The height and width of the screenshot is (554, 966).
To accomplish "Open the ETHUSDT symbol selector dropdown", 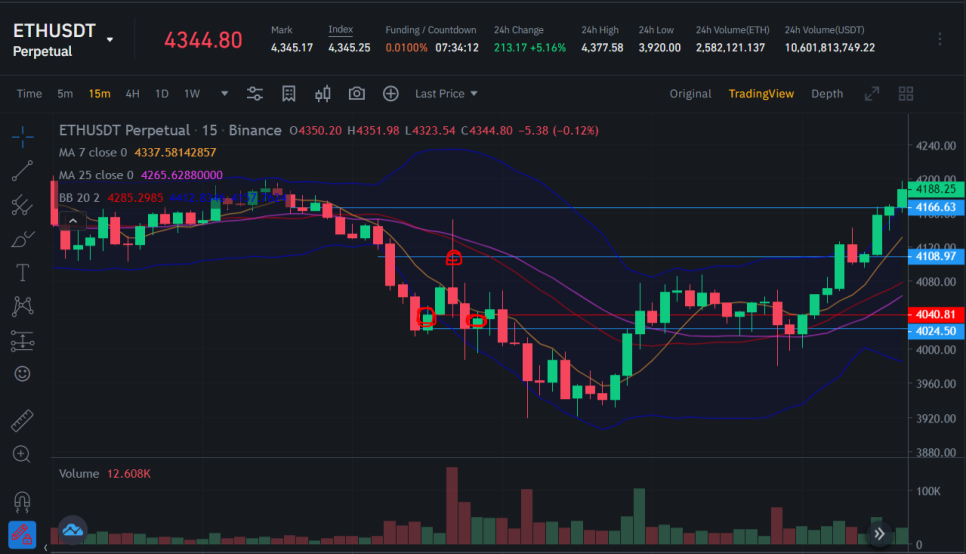I will 110,39.
